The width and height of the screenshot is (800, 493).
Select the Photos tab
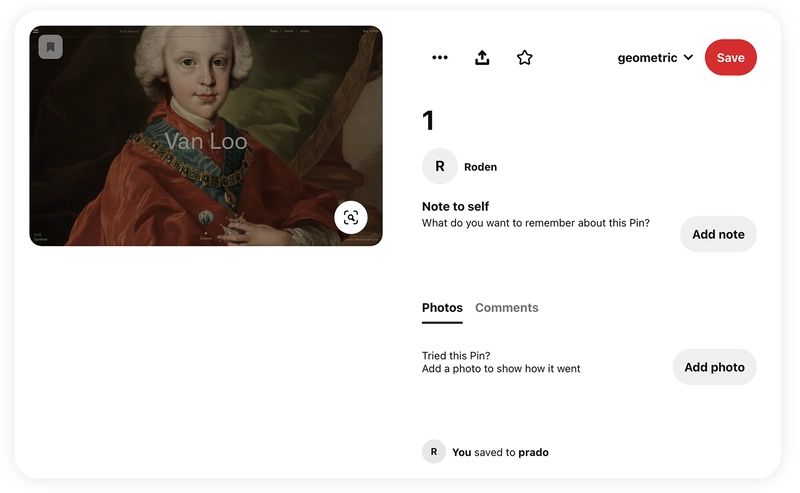[442, 308]
